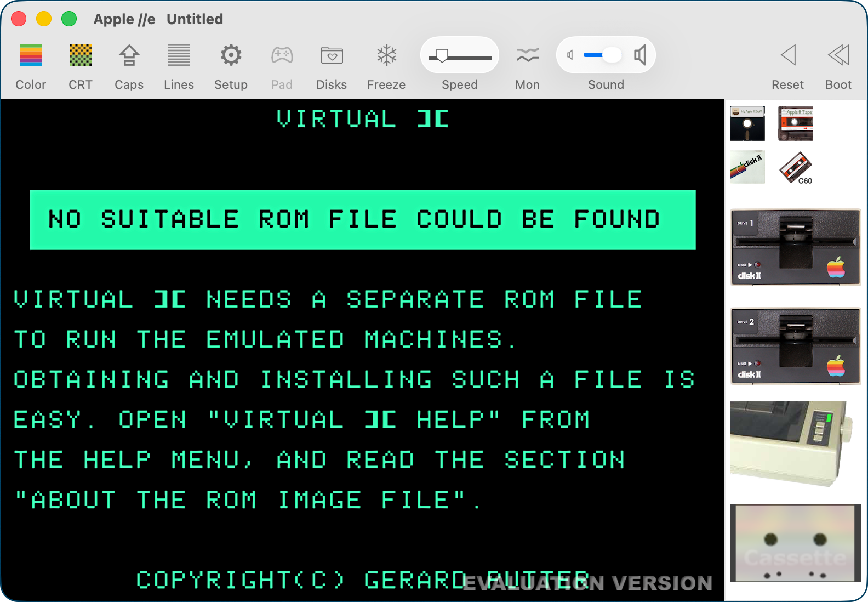Screen dimensions: 868x602
Task: Click the red close window button
Action: [x=19, y=19]
